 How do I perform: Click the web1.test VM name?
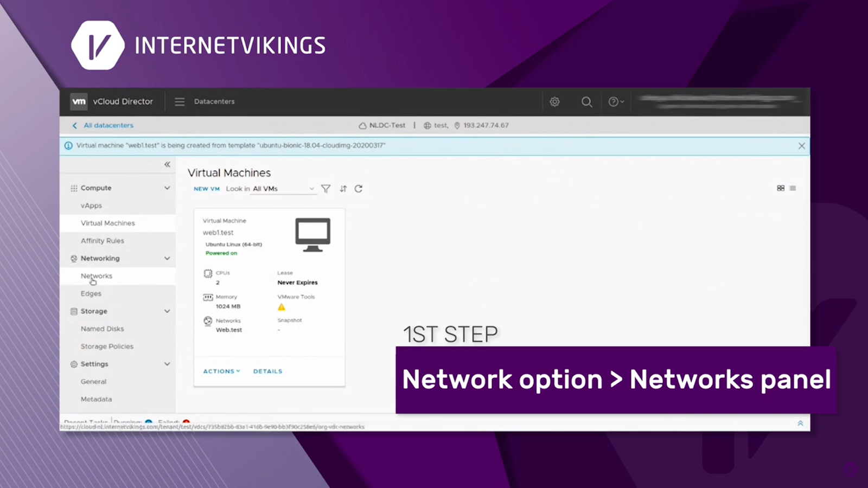point(218,233)
